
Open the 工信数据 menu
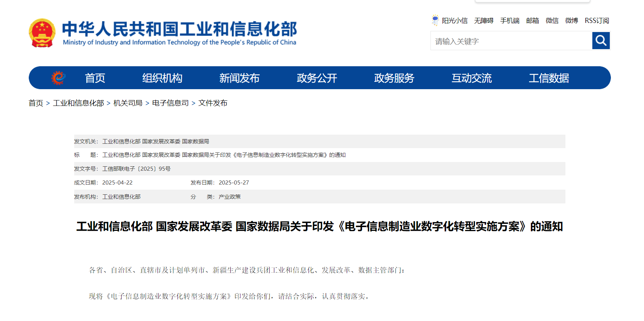(549, 78)
